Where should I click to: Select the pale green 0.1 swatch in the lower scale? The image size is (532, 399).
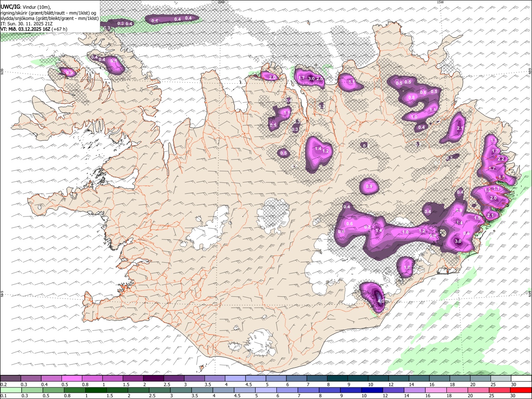(x=11, y=390)
